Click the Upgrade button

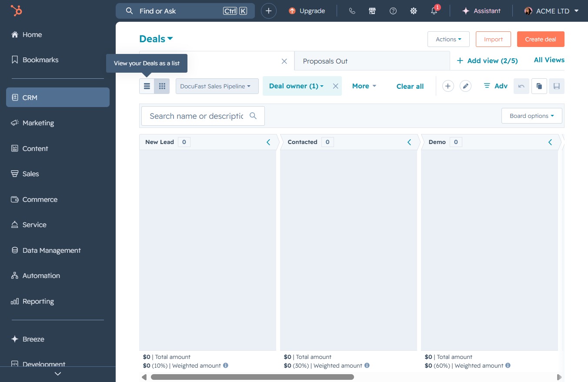(307, 11)
